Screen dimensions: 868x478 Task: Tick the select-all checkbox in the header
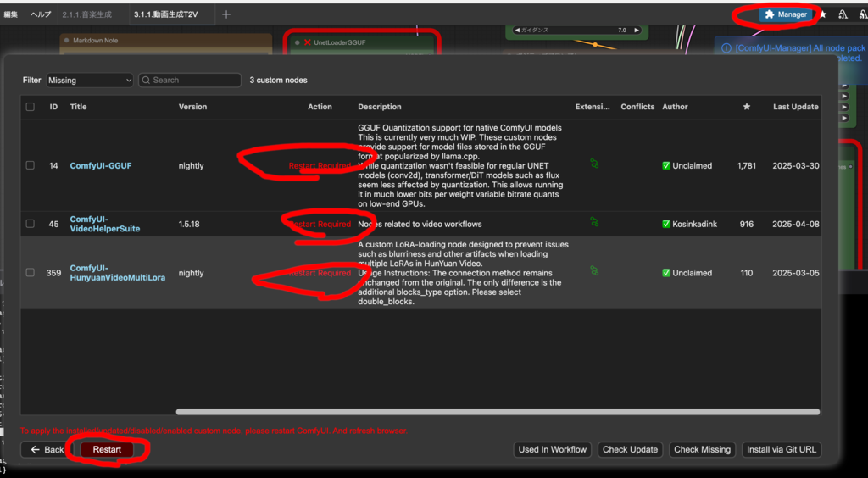31,107
